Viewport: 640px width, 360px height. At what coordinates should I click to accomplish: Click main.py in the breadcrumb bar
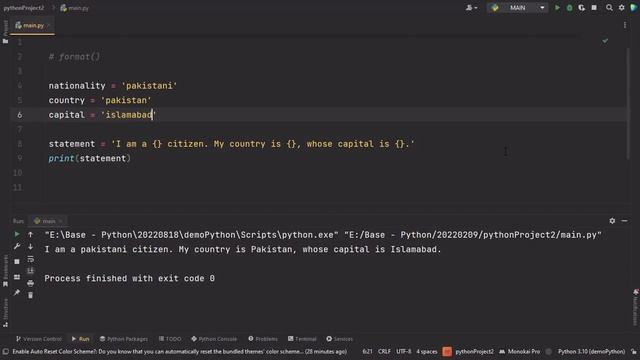tap(75, 8)
